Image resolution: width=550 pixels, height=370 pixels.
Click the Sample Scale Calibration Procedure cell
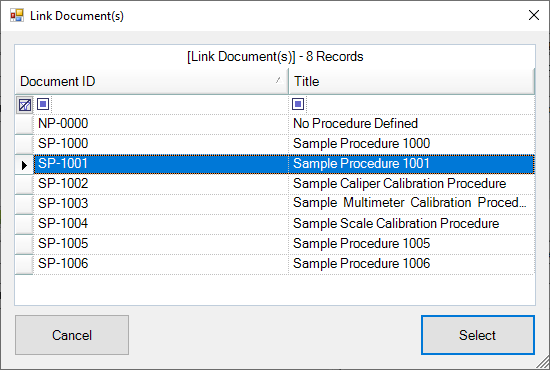click(411, 224)
